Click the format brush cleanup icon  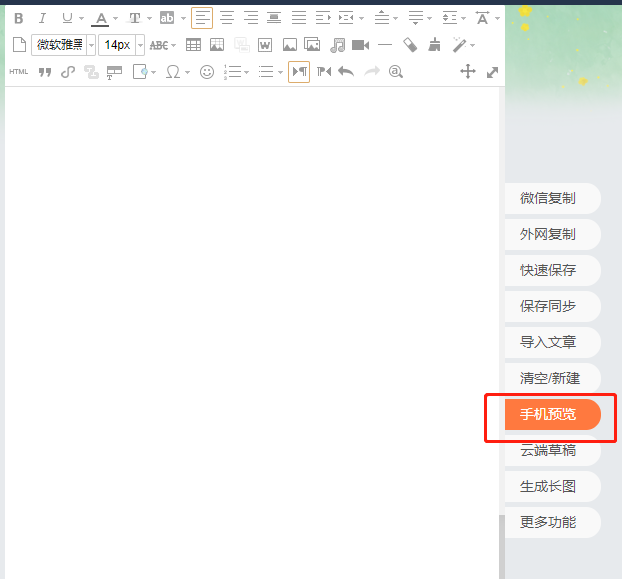click(x=434, y=44)
